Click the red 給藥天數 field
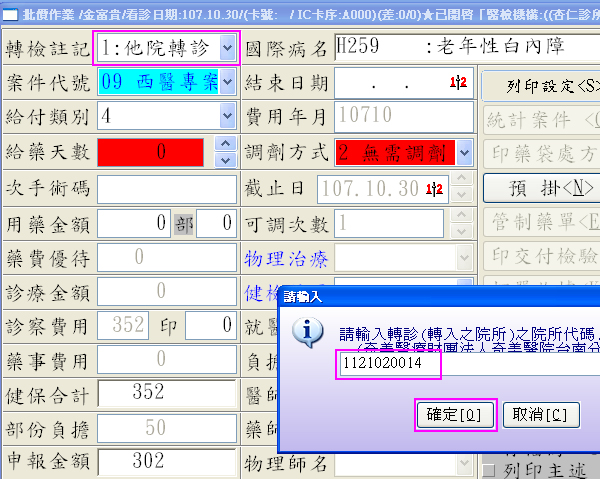600x479 pixels. (153, 152)
